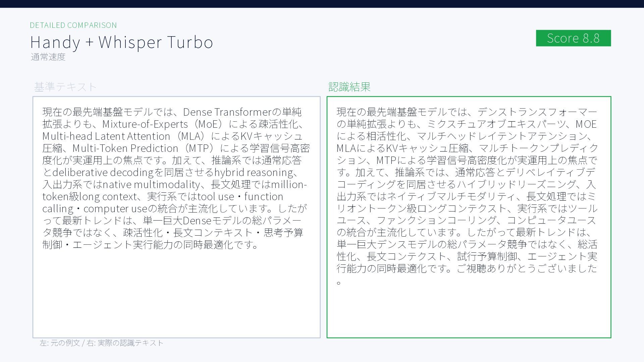This screenshot has width=644, height=362.
Task: Click the footnote 左: 元の例文 / 右: 実際の認識テキスト
Action: pos(101,343)
